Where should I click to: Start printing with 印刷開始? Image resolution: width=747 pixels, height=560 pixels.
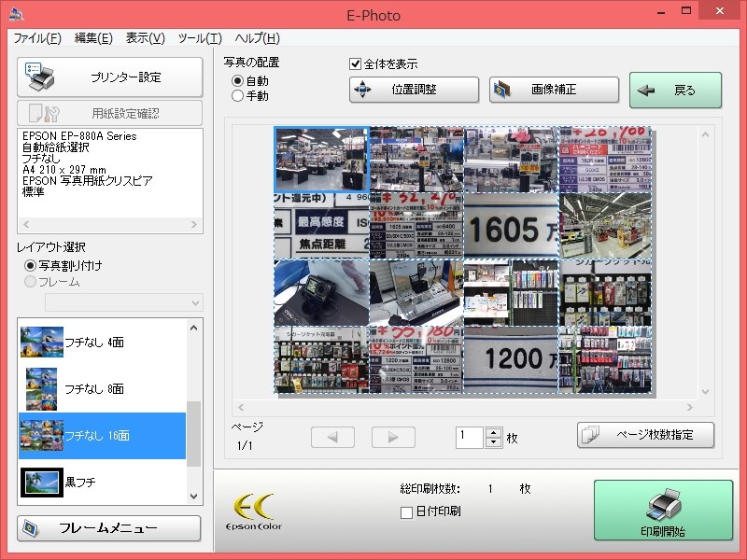(x=663, y=510)
